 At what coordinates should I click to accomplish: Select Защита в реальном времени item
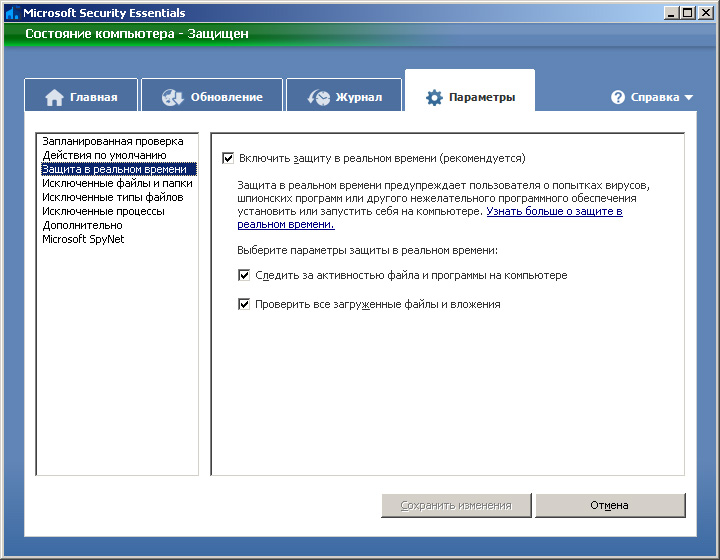point(119,169)
